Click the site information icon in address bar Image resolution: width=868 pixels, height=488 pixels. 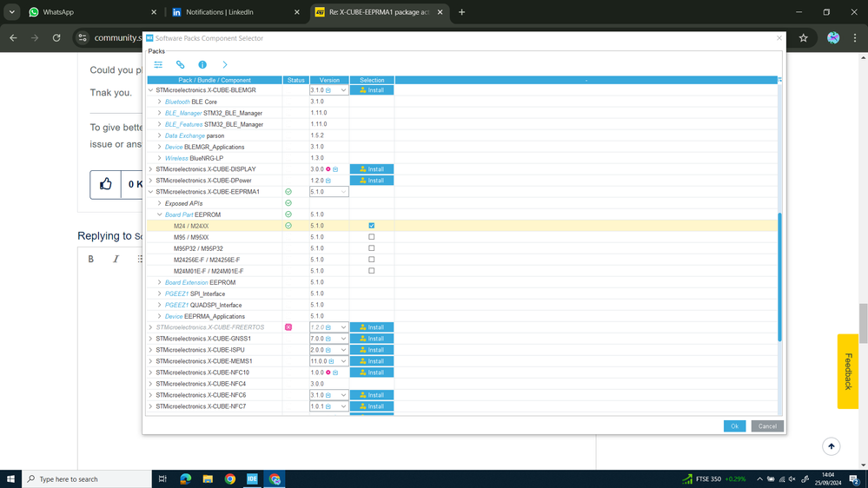[x=83, y=37]
